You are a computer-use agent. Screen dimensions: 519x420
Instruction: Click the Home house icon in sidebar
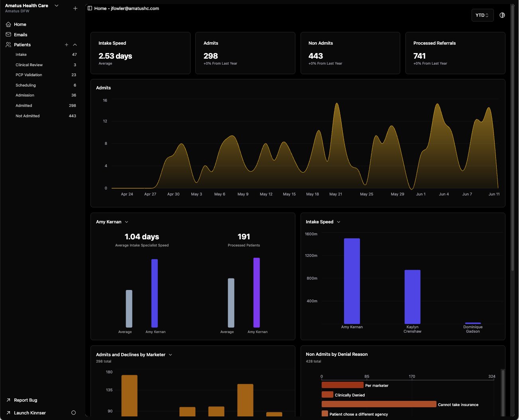8,24
